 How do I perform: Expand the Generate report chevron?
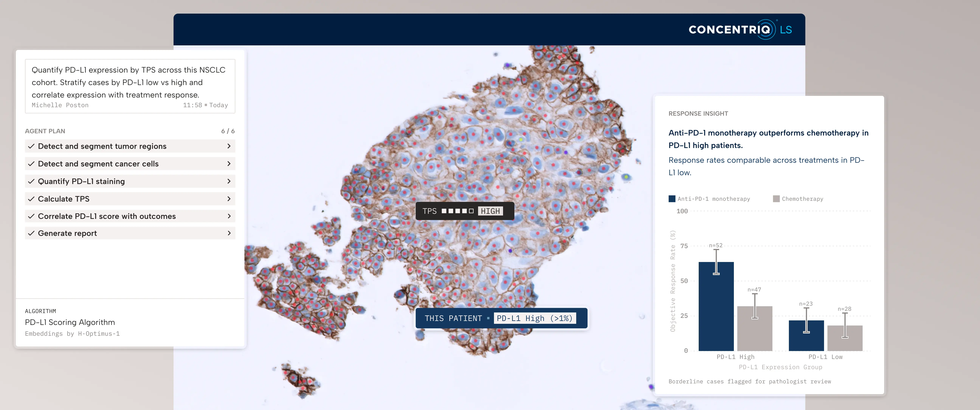(x=229, y=233)
